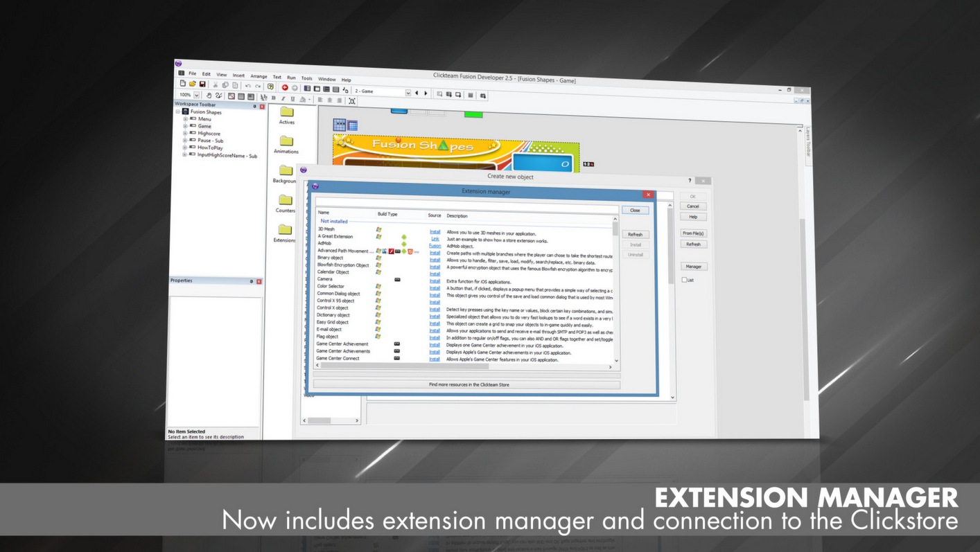Open the Help question-mark toolbar icon
Viewport: 980px width, 552px height.
[x=271, y=87]
